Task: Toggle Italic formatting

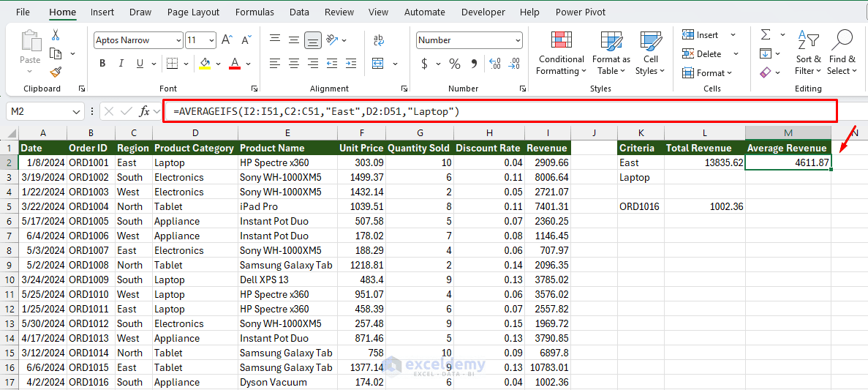Action: point(121,63)
